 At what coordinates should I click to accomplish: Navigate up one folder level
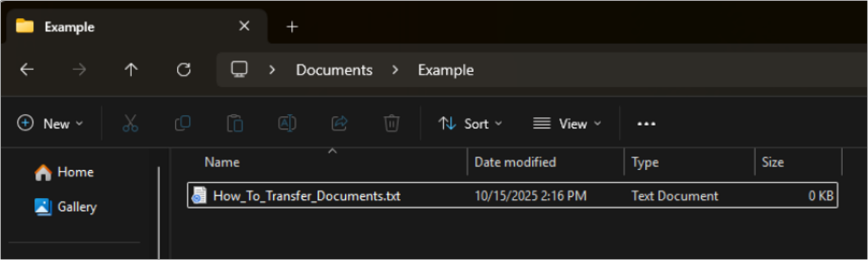131,70
